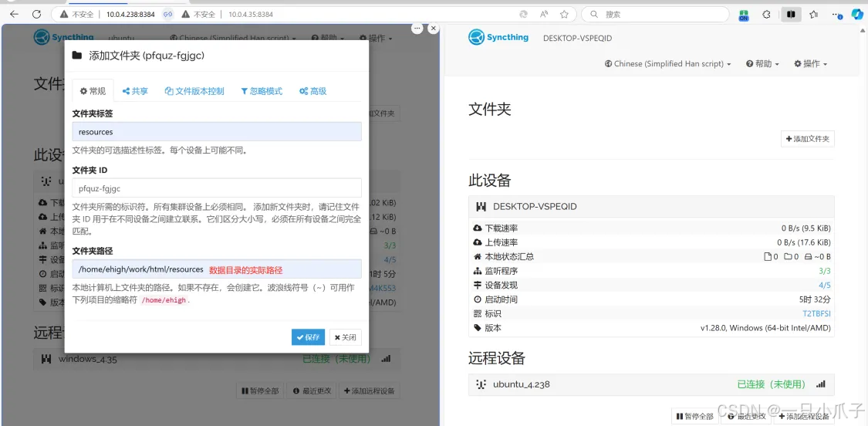
Task: Click the 10.0.4.35:8384 address field
Action: 251,15
